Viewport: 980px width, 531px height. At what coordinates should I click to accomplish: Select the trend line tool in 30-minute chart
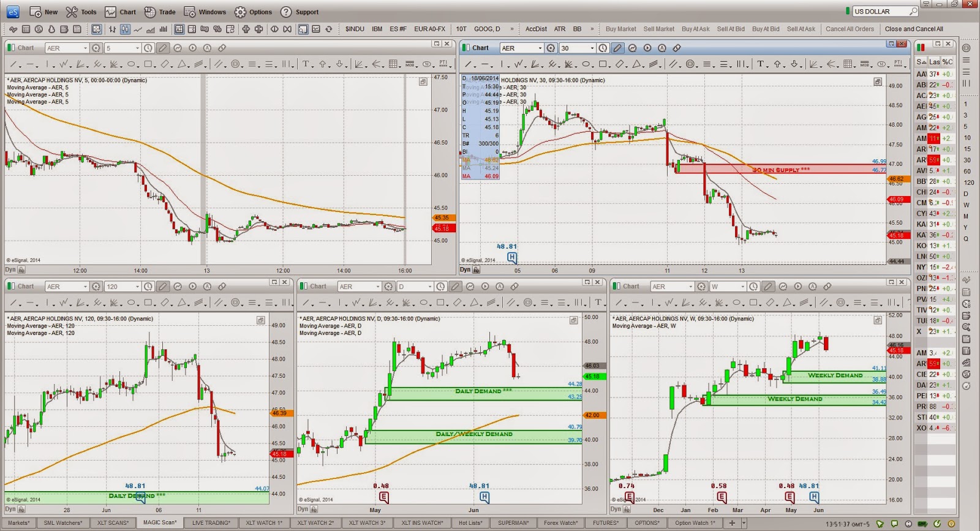[x=469, y=64]
